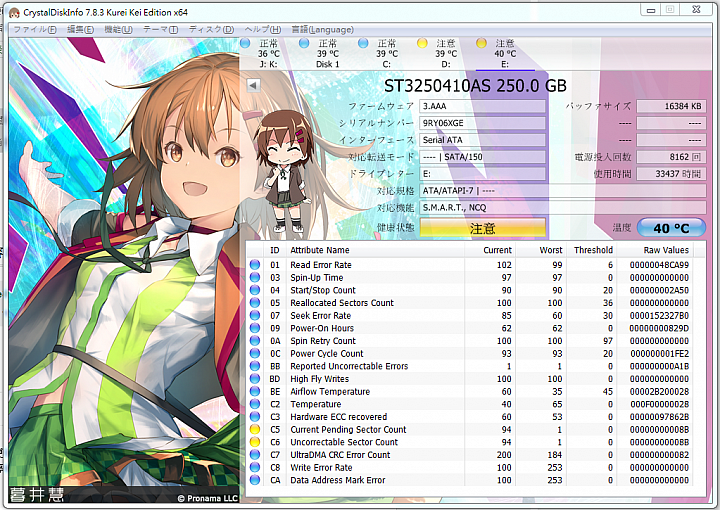Click the ATA/ATAPI-7 standard field

click(562, 191)
